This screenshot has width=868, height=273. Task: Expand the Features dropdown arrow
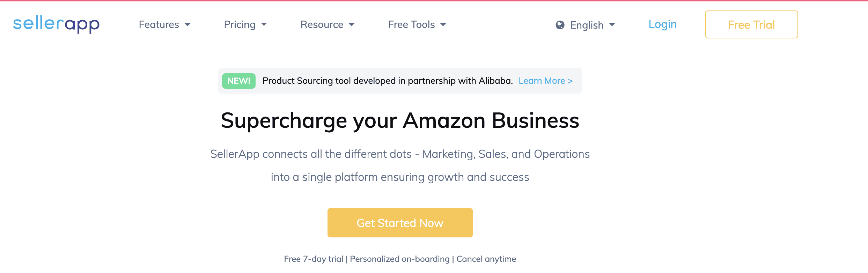coord(187,24)
